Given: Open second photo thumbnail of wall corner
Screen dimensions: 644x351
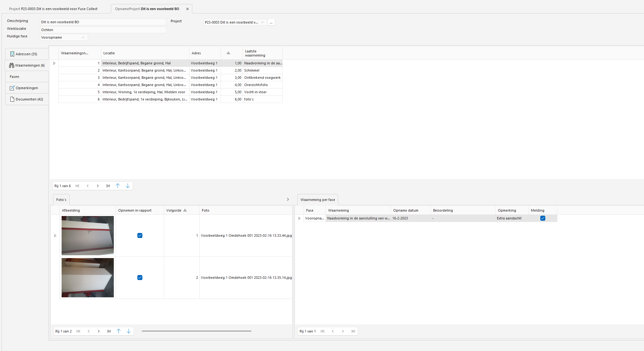Looking at the screenshot, I should 88,278.
